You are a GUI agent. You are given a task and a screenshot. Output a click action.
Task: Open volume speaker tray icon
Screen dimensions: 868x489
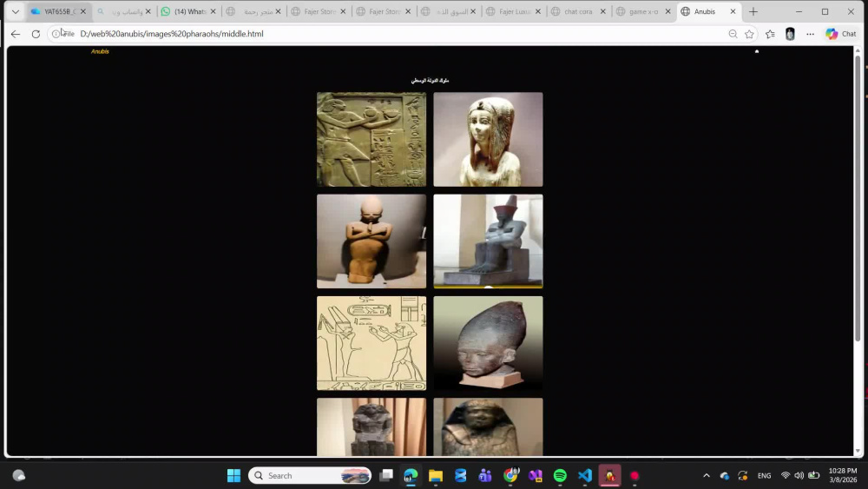799,476
